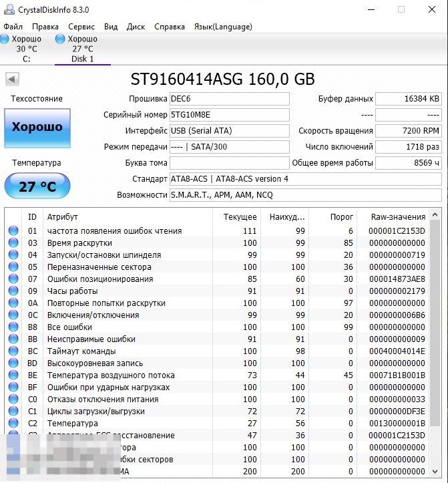Click status circle for Время раскрутки

pos(13,243)
